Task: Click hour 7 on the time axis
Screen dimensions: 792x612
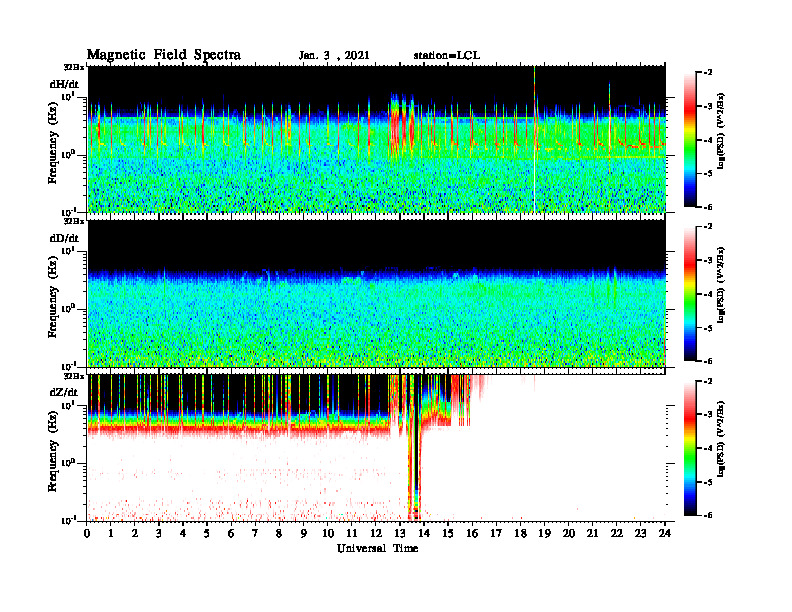Action: coord(255,533)
